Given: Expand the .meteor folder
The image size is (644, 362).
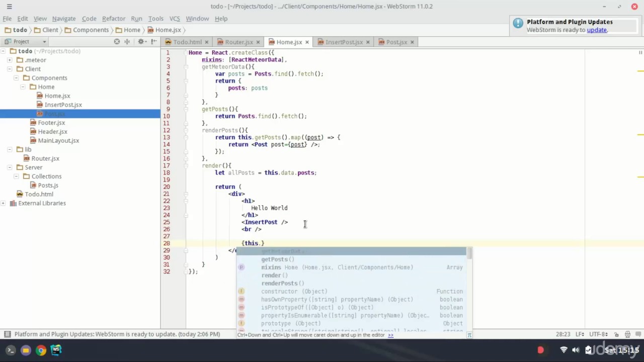Looking at the screenshot, I should (x=10, y=60).
